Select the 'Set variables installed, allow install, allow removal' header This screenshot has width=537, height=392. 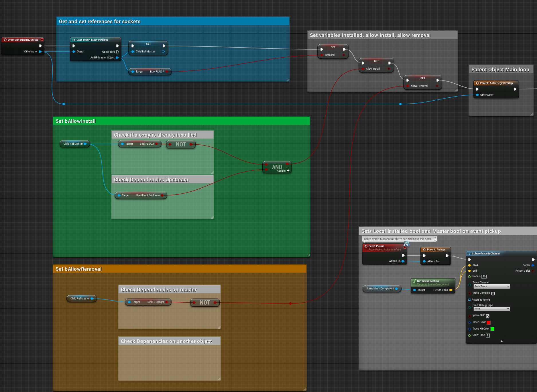click(382, 35)
